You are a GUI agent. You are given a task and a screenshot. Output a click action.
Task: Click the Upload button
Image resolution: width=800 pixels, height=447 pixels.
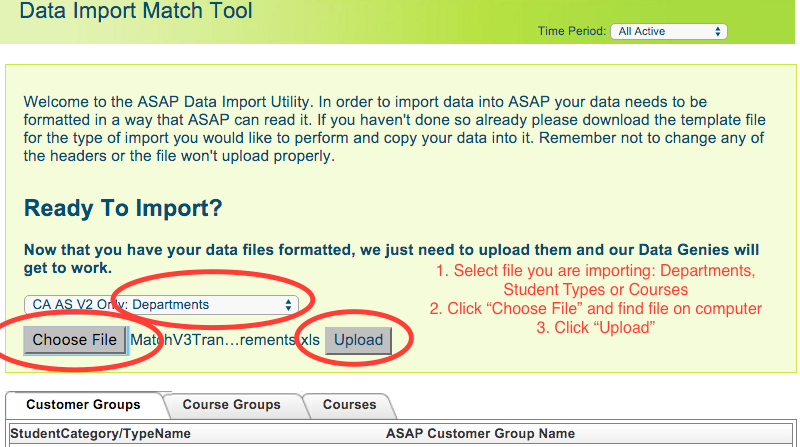point(358,340)
